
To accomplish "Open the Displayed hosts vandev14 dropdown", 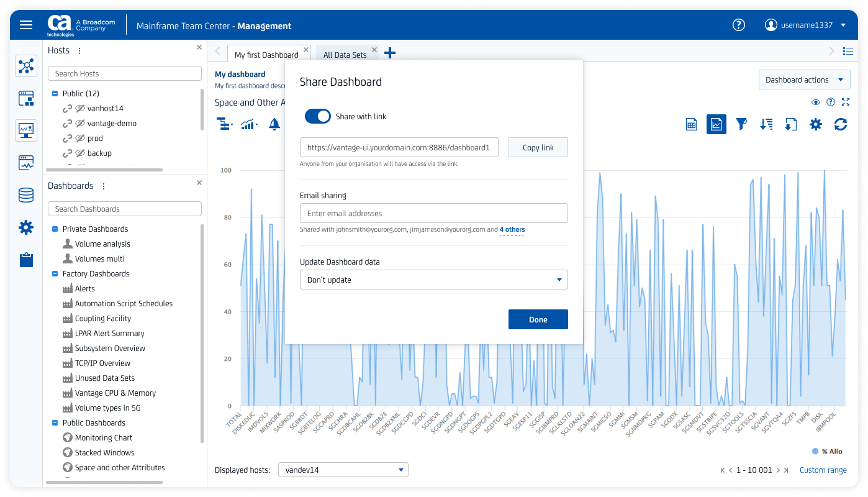I will [x=343, y=470].
